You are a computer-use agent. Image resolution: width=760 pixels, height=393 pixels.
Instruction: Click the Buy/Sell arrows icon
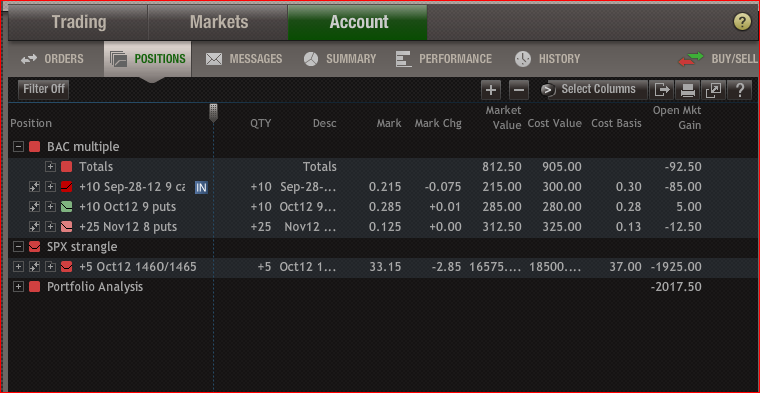691,59
